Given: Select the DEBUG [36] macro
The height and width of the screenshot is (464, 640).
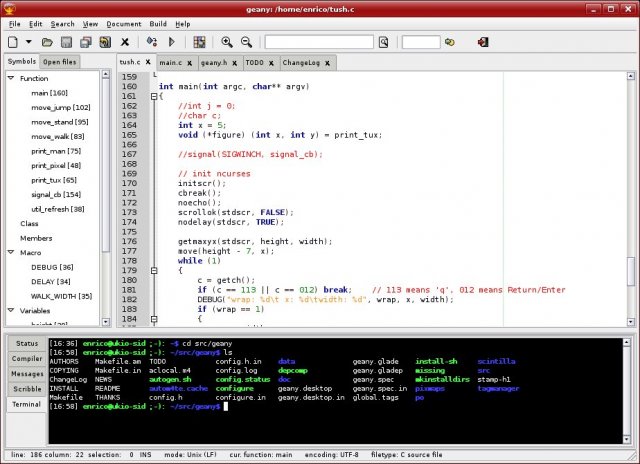Looking at the screenshot, I should [52, 267].
